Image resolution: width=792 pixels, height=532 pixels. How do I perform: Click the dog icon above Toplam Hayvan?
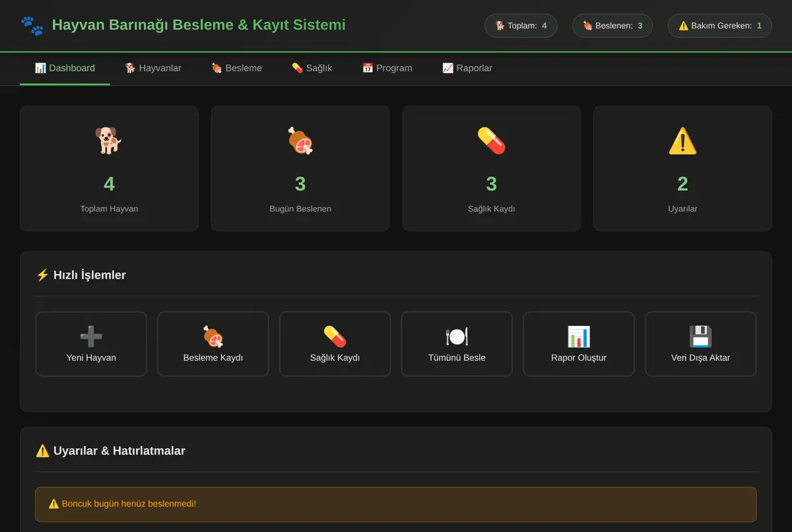click(109, 141)
